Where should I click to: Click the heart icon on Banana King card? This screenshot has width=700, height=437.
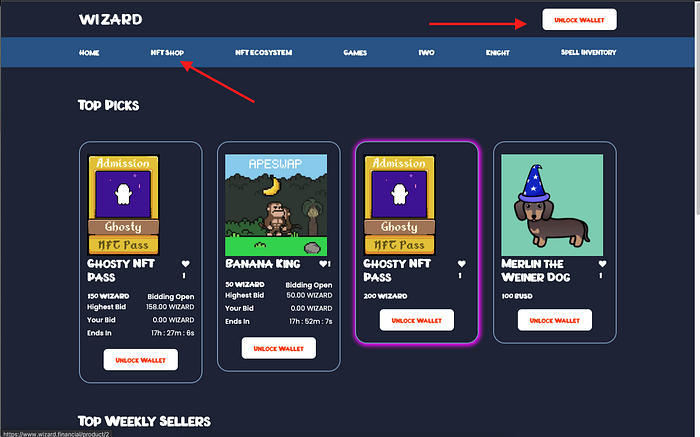[323, 264]
